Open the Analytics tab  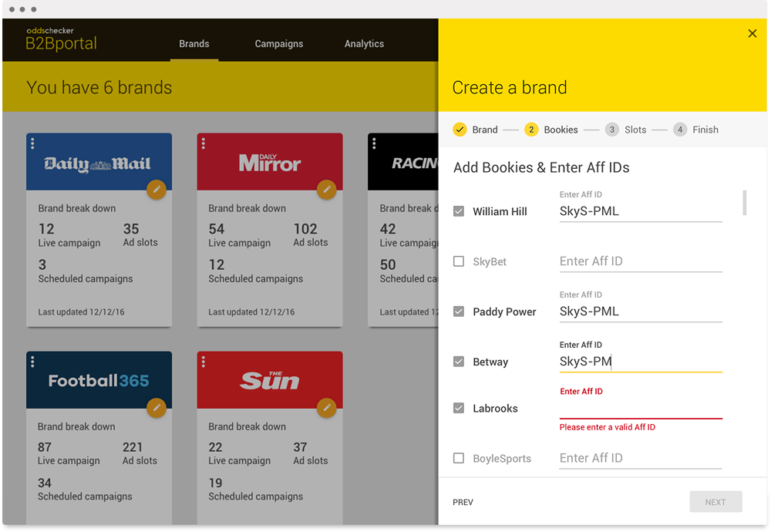pyautogui.click(x=364, y=44)
